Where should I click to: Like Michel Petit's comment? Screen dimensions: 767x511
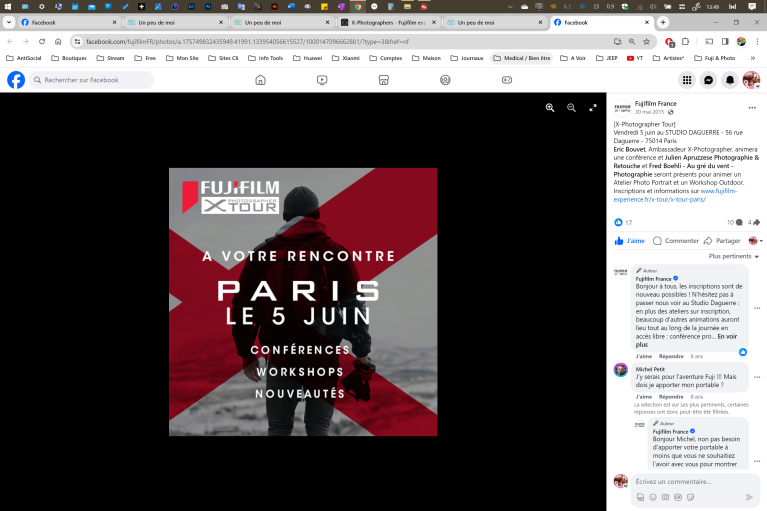click(643, 396)
